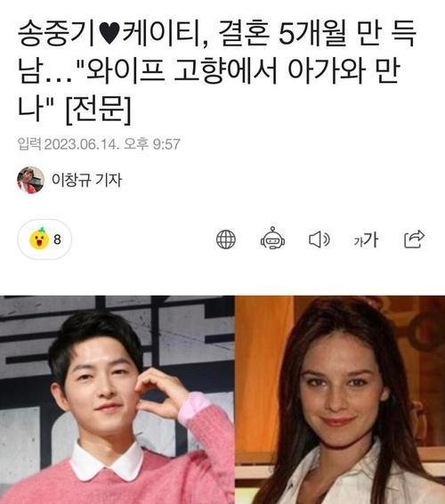
Task: Play article audio with speaker icon
Action: pyautogui.click(x=319, y=240)
